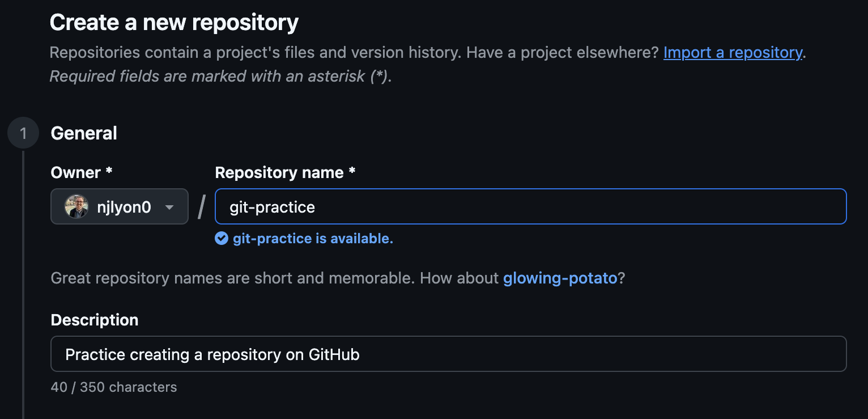Click the Description label
This screenshot has height=419, width=868.
coord(94,320)
